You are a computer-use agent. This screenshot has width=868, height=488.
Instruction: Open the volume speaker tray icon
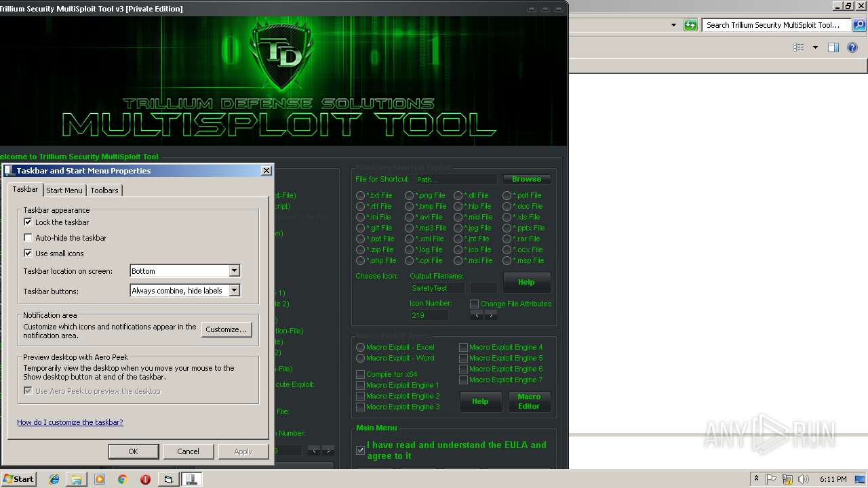tap(804, 479)
